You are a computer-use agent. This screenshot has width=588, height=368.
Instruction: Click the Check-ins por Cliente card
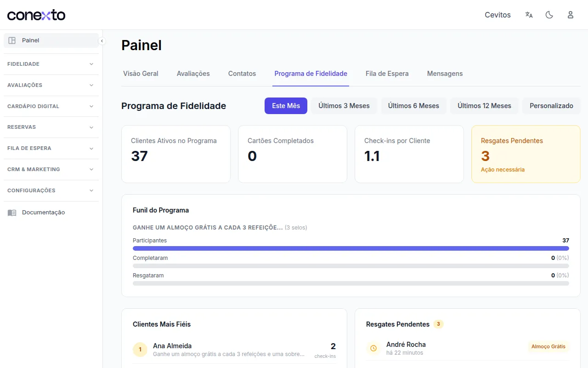409,154
